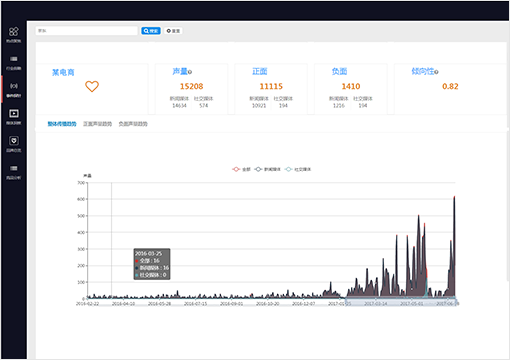Select the shield-heart sidebar icon
510x360 pixels.
click(x=14, y=141)
